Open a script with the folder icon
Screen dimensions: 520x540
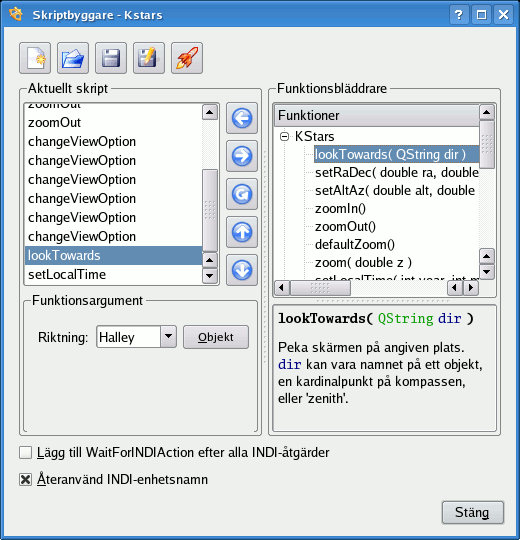(x=73, y=58)
